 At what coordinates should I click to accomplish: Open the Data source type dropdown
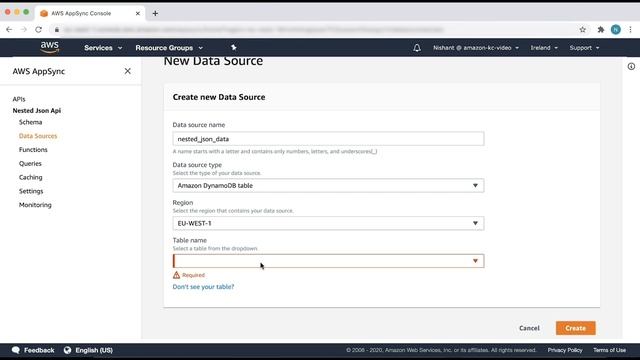tap(328, 185)
